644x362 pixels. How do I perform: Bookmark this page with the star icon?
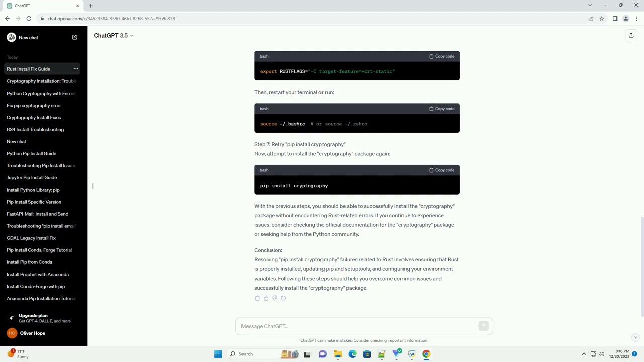tap(602, 19)
